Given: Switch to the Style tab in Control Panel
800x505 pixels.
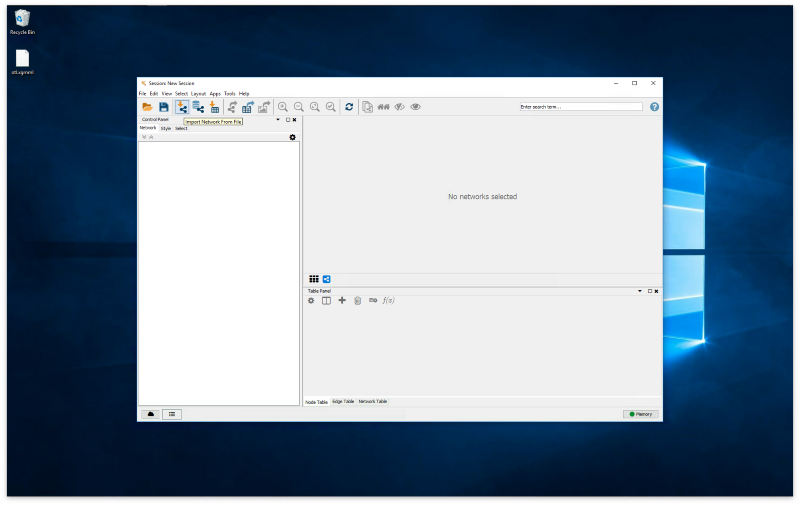Looking at the screenshot, I should [166, 129].
